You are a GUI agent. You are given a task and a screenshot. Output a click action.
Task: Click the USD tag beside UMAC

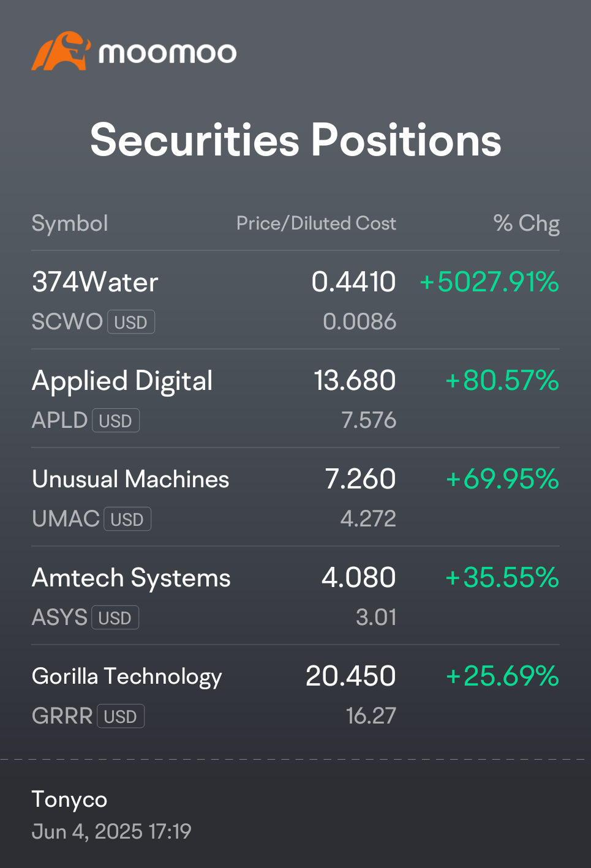127,519
